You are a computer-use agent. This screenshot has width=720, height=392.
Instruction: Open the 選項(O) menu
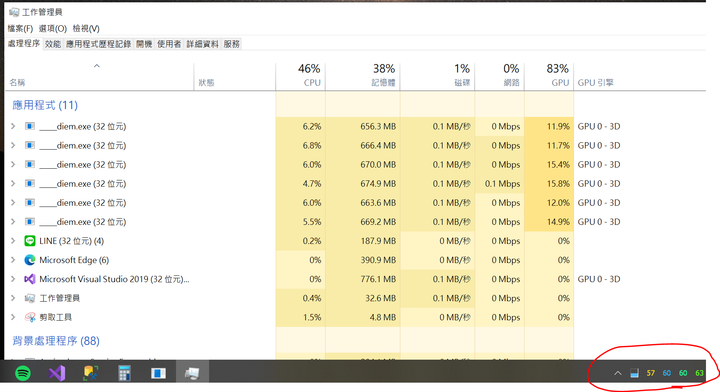(53, 28)
